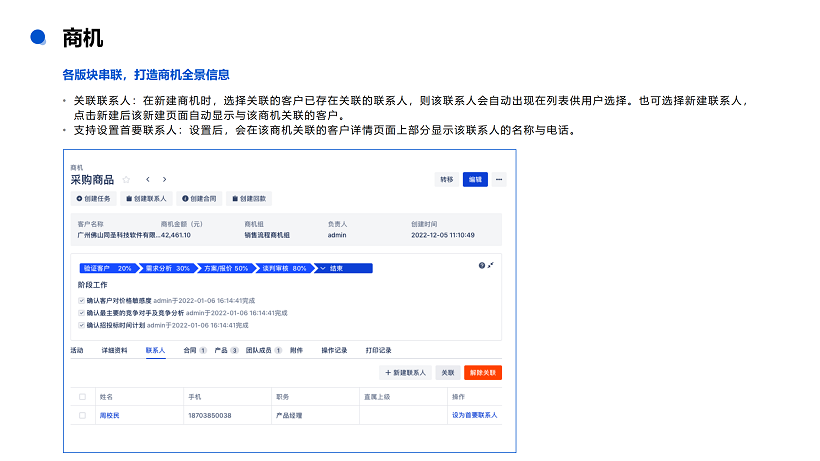The width and height of the screenshot is (820, 461).
Task: Switch to the 联系人 tab
Action: tap(155, 350)
